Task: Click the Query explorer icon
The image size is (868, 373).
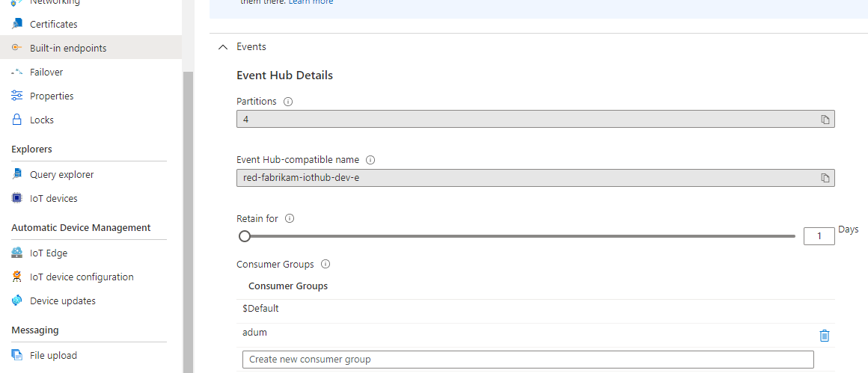Action: point(17,174)
